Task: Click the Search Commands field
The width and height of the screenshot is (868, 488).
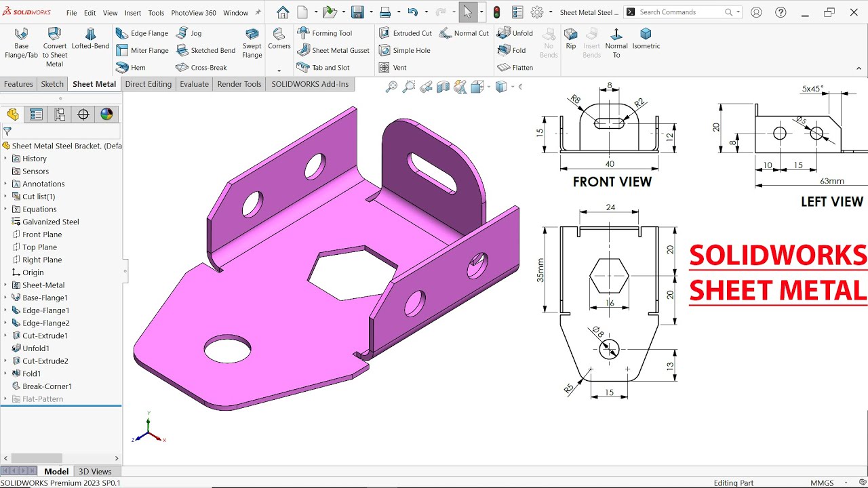Action: [683, 12]
